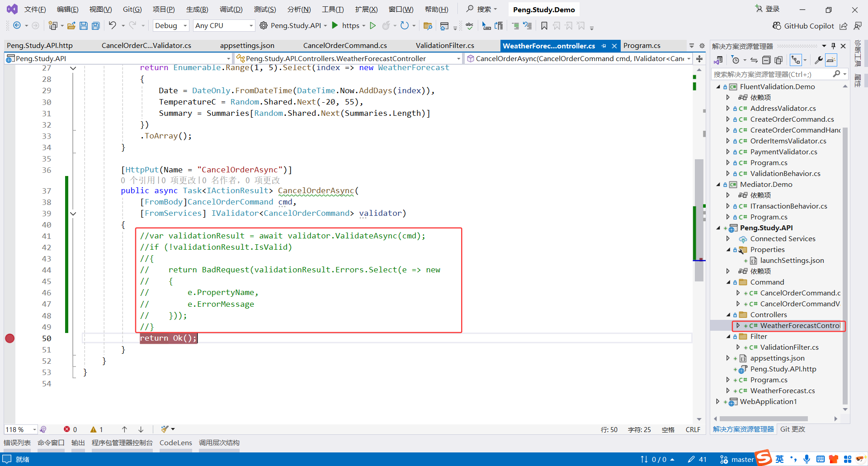Open the Git(G) menu
Screen dimensions: 868x466
click(132, 10)
